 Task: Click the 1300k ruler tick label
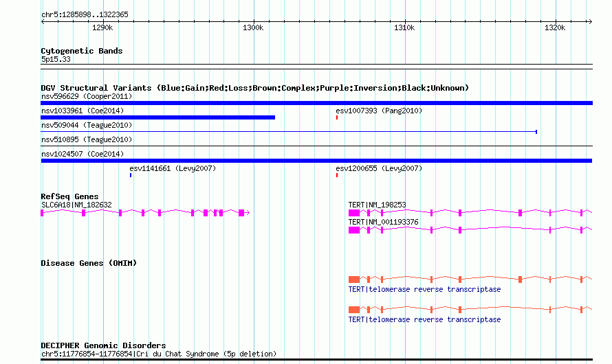(x=253, y=27)
